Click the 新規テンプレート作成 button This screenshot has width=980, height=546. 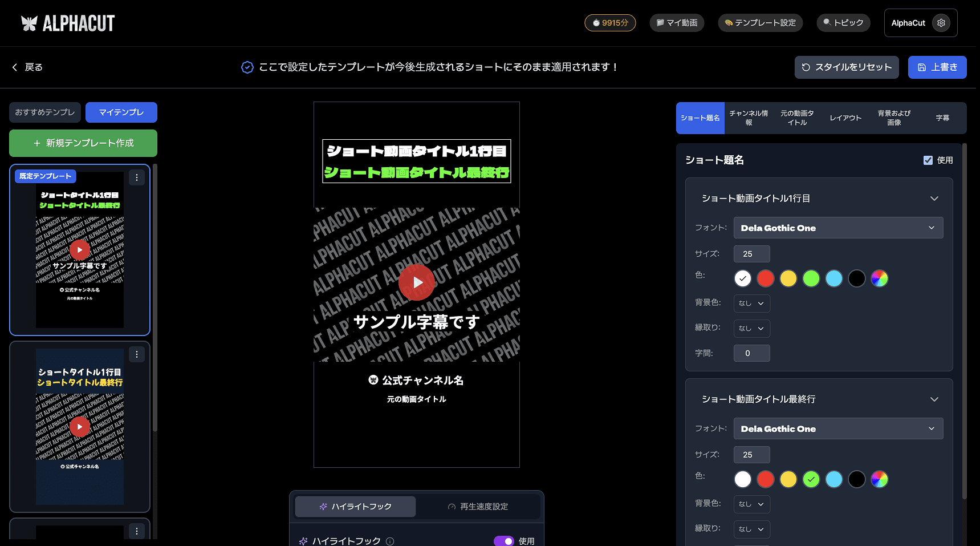(83, 143)
